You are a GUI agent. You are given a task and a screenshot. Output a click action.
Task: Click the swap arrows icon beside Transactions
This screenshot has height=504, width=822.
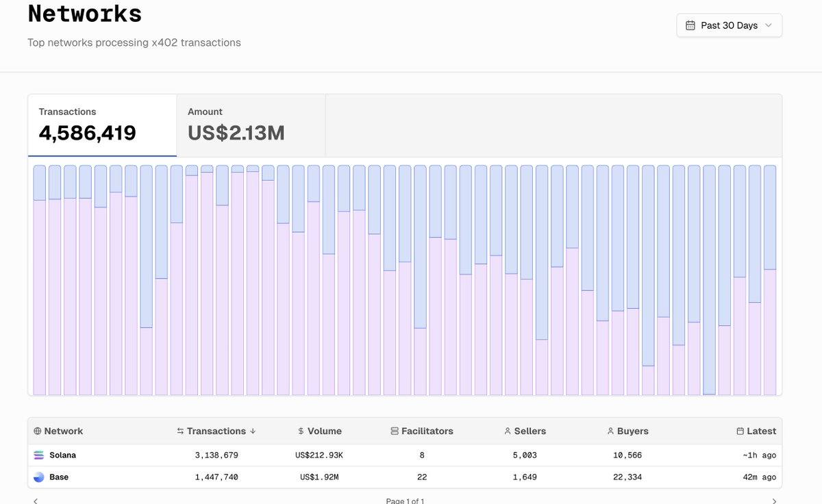click(x=180, y=431)
